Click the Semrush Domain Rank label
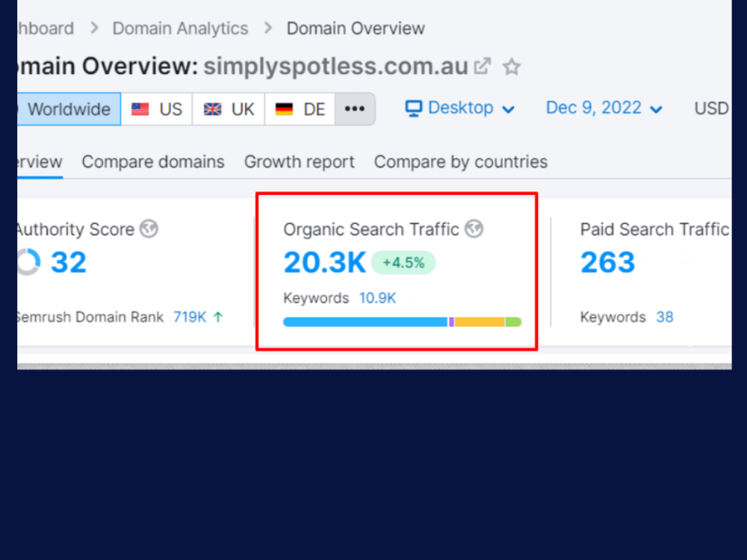Image resolution: width=747 pixels, height=560 pixels. click(90, 317)
